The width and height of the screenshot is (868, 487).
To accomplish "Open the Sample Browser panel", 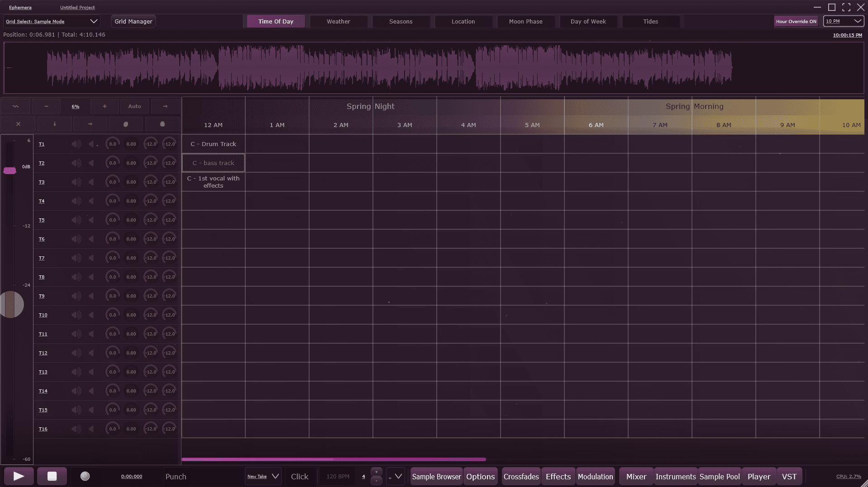I will (x=436, y=477).
